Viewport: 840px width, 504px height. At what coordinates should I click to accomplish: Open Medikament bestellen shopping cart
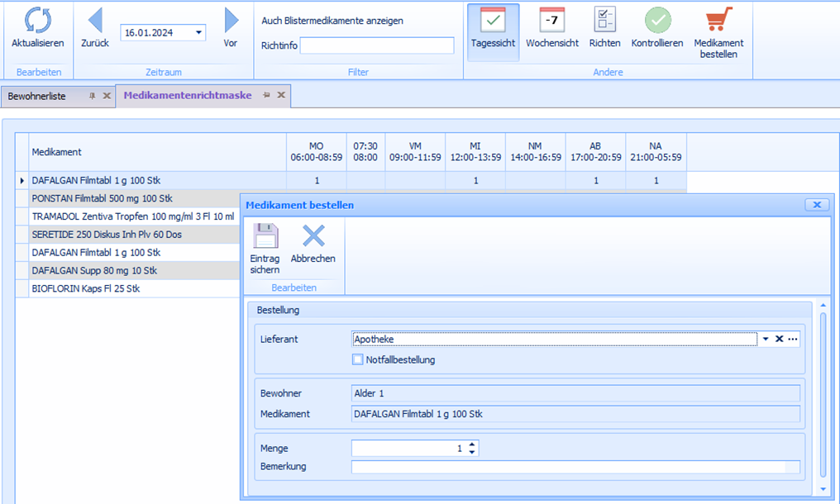click(718, 21)
